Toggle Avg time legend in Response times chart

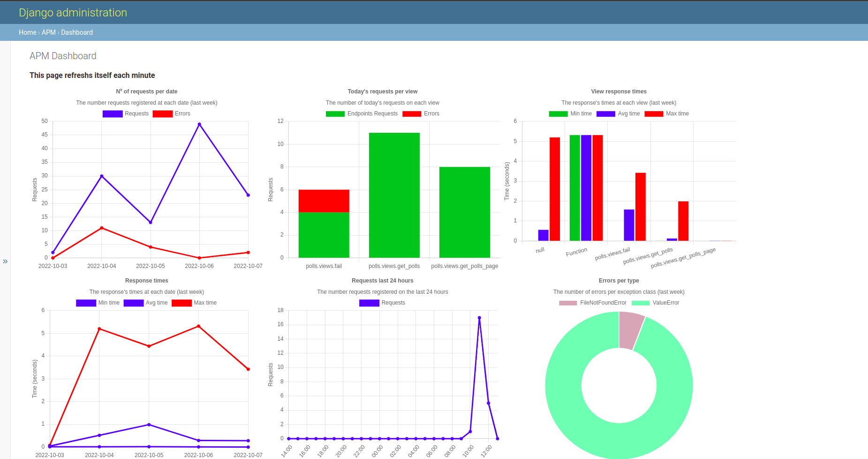pos(145,303)
